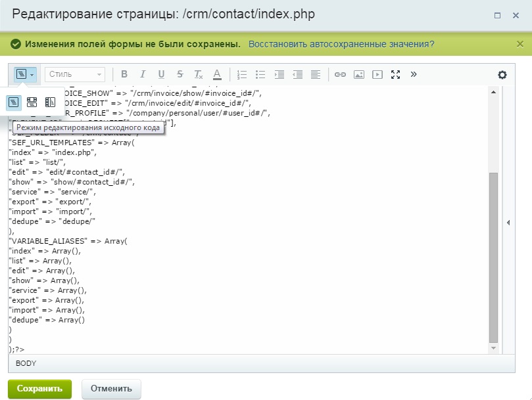The width and height of the screenshot is (532, 400).
Task: Click the restore autosaved values link
Action: (x=341, y=44)
